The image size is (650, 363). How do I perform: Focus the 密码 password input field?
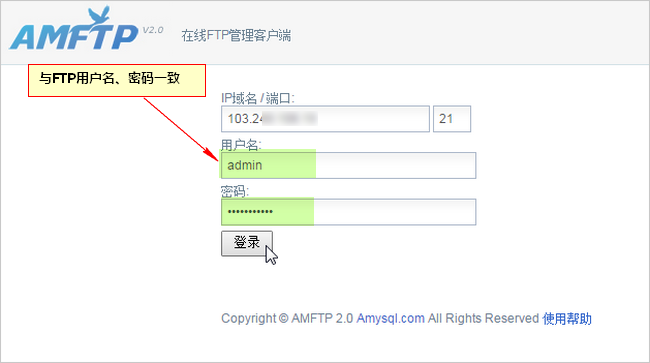tap(348, 212)
